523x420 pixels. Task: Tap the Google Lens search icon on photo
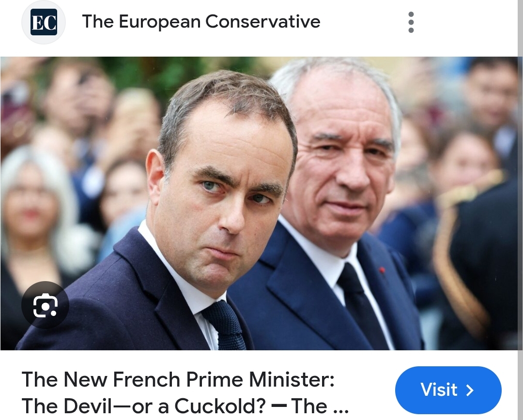click(46, 305)
